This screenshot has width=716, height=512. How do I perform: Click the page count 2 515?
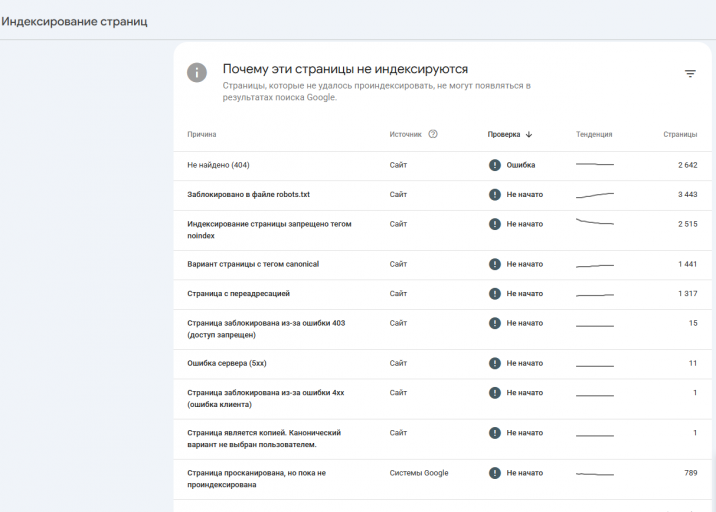pyautogui.click(x=687, y=224)
